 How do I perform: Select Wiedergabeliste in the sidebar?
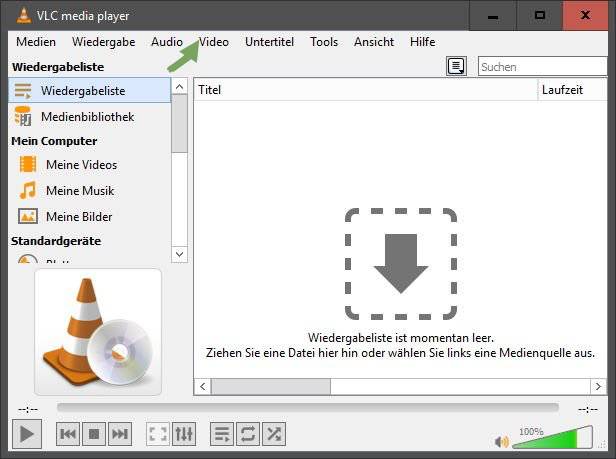(x=90, y=90)
